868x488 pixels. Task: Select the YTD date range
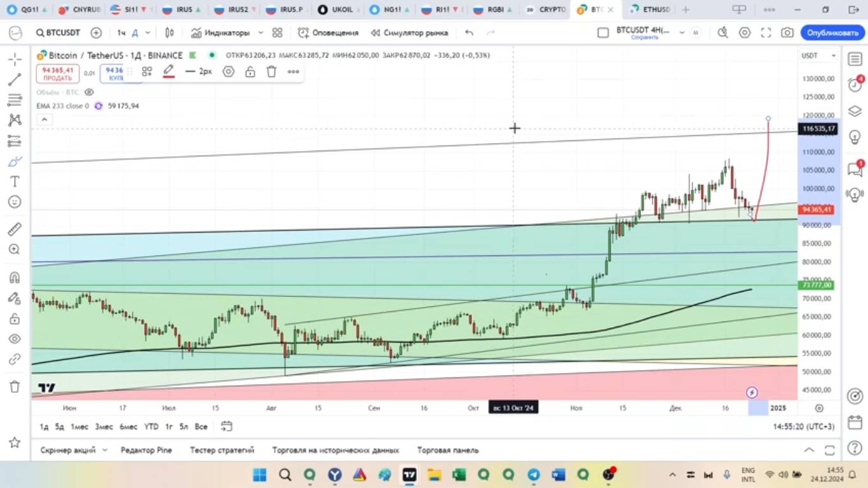pyautogui.click(x=151, y=426)
